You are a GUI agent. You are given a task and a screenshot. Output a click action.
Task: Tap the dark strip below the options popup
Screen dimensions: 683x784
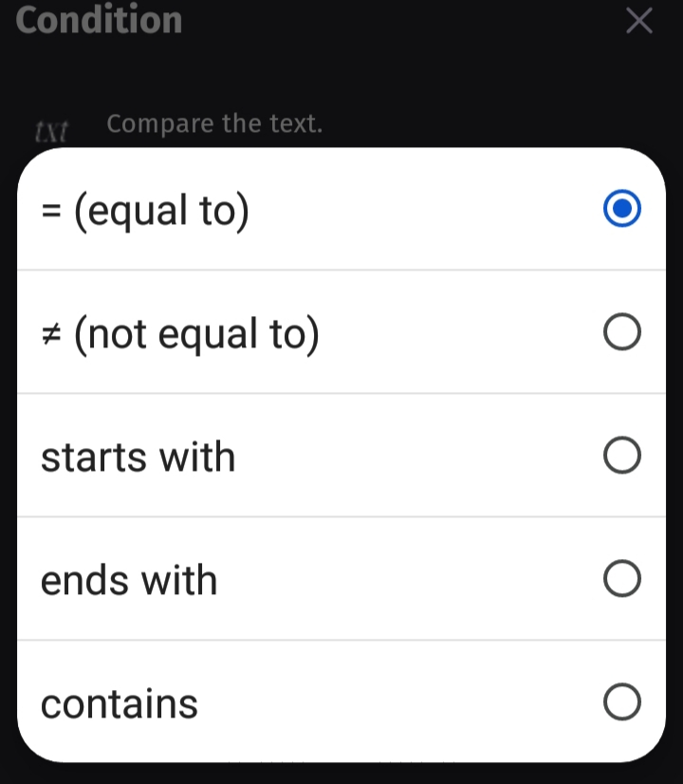341,774
